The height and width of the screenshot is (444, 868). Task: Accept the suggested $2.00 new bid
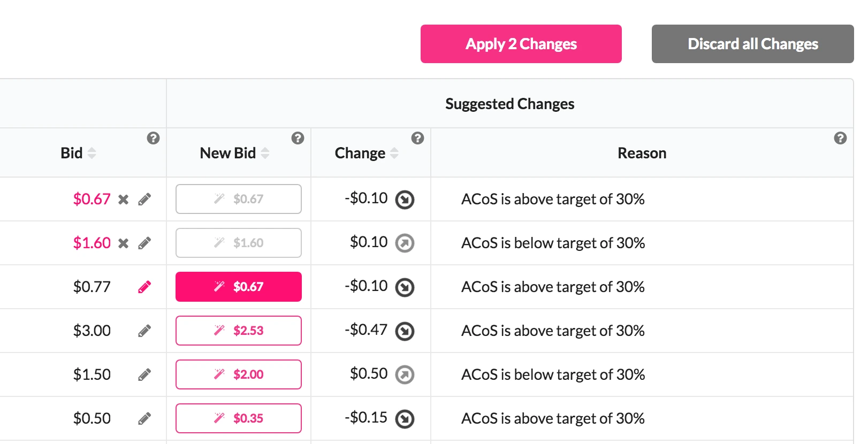click(x=239, y=374)
